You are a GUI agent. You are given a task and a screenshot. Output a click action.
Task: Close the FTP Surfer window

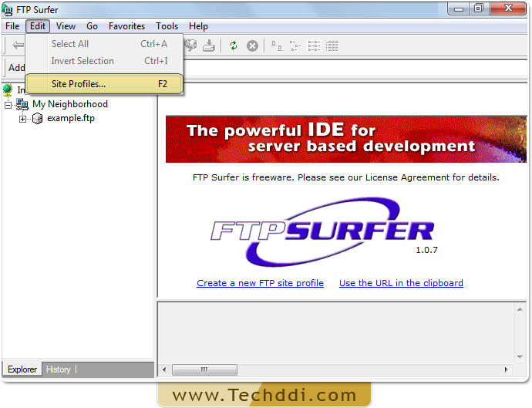tap(508, 8)
